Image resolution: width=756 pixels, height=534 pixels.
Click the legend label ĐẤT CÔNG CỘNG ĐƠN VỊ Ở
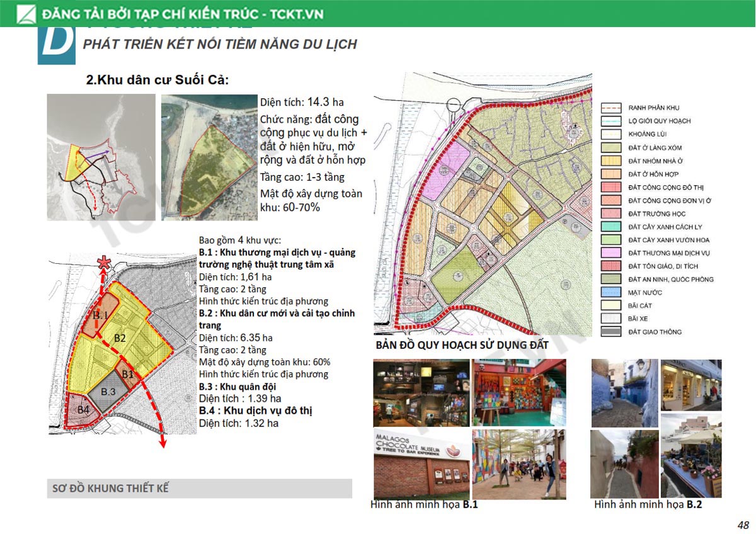click(x=670, y=200)
